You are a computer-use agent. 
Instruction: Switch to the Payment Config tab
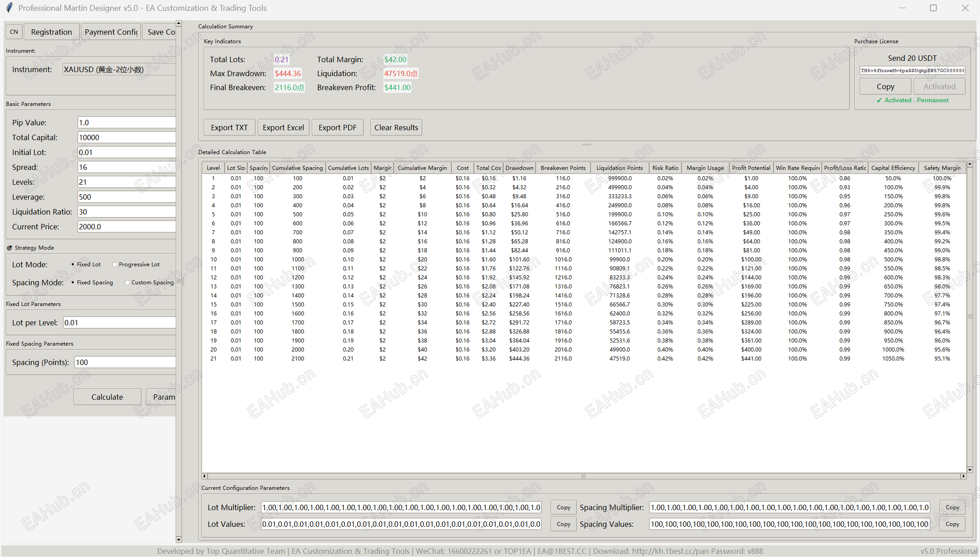click(x=111, y=32)
